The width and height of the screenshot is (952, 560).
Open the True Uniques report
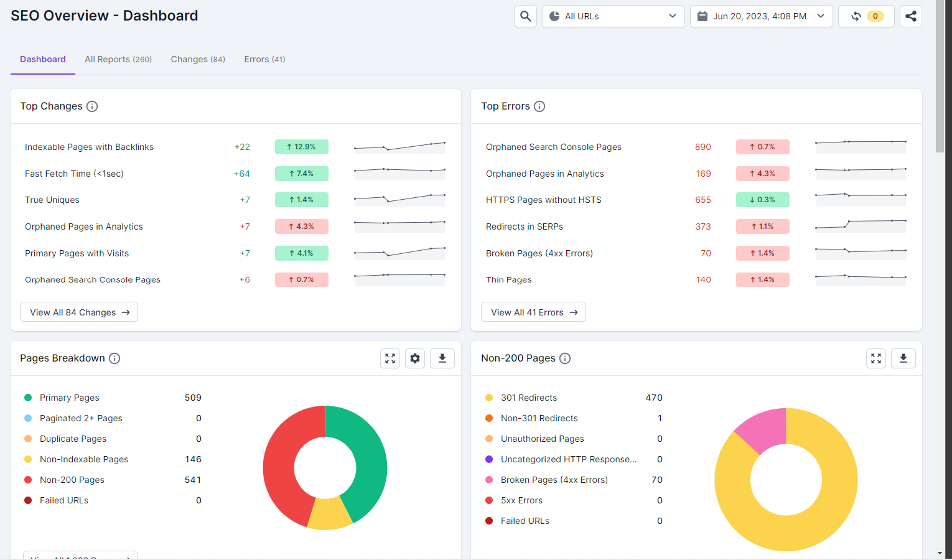[x=52, y=200]
